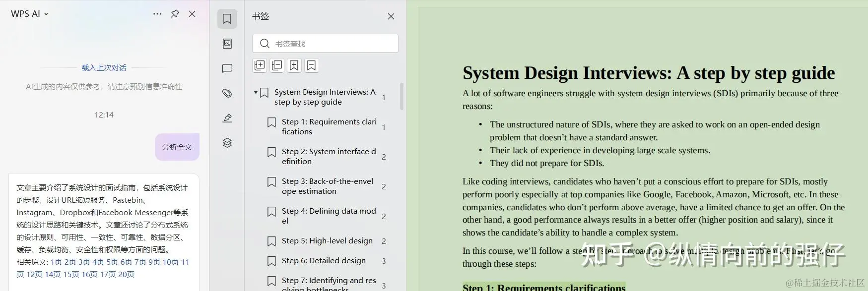The width and height of the screenshot is (868, 291).
Task: Jump to source link 3页
Action: (84, 262)
